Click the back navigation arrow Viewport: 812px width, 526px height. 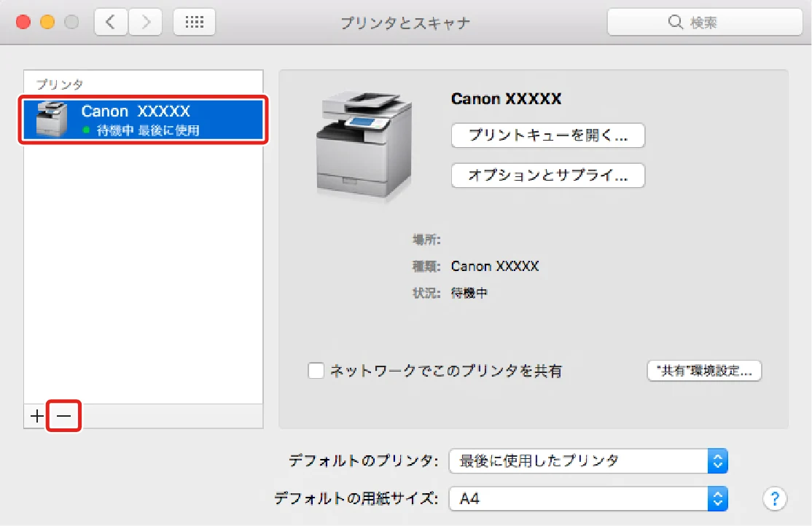pos(111,23)
